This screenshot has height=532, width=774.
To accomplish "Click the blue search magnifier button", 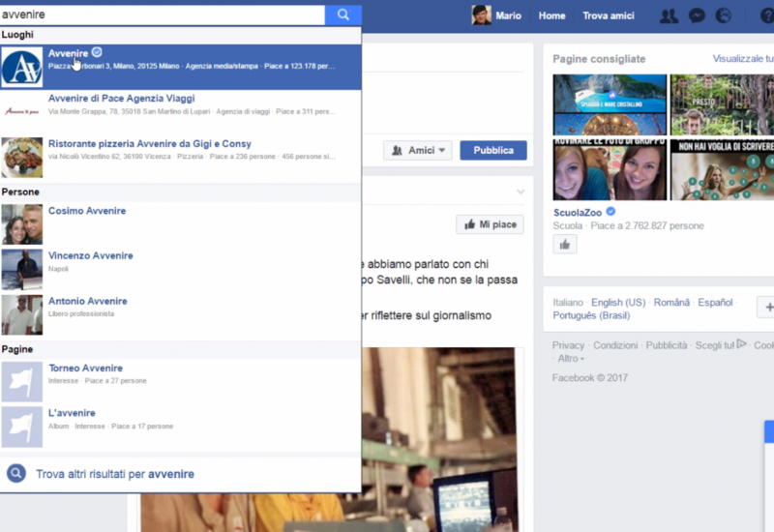I will (343, 15).
